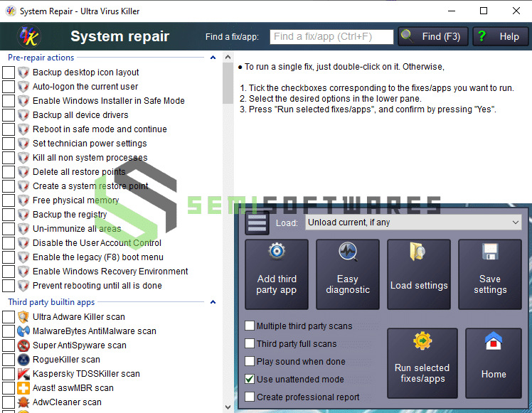The width and height of the screenshot is (532, 413).
Task: Open the hamburger menu icon beside Load
Action: pyautogui.click(x=257, y=223)
